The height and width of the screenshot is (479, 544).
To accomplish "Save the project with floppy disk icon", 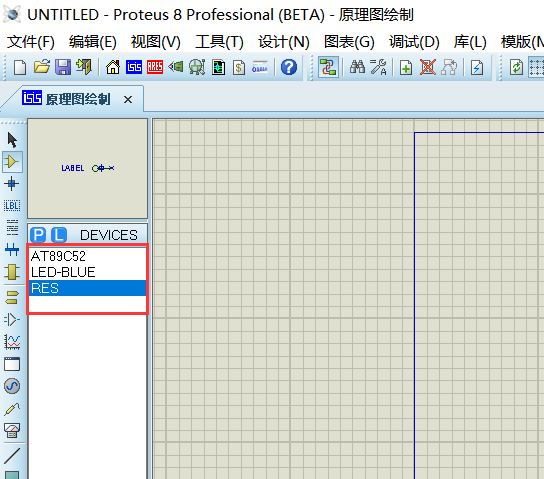I will pos(63,67).
